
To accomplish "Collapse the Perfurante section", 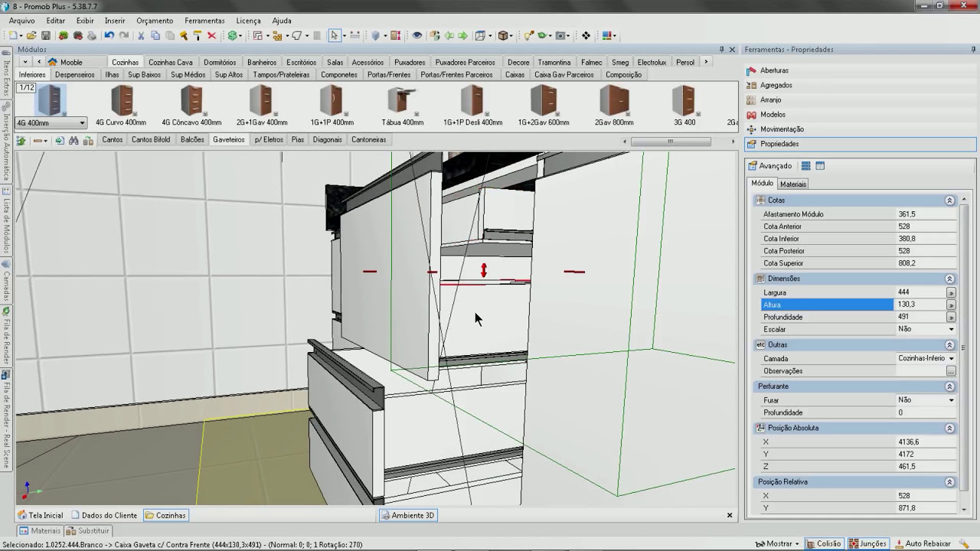I will [x=949, y=386].
